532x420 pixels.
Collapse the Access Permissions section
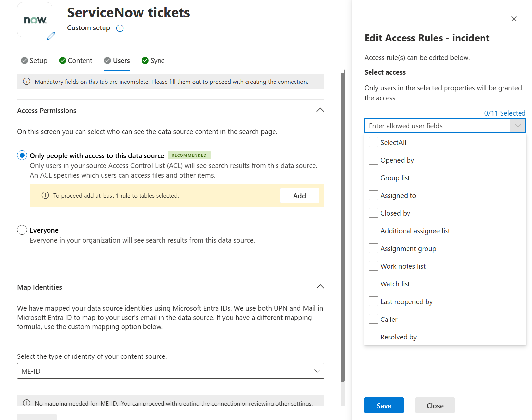320,110
